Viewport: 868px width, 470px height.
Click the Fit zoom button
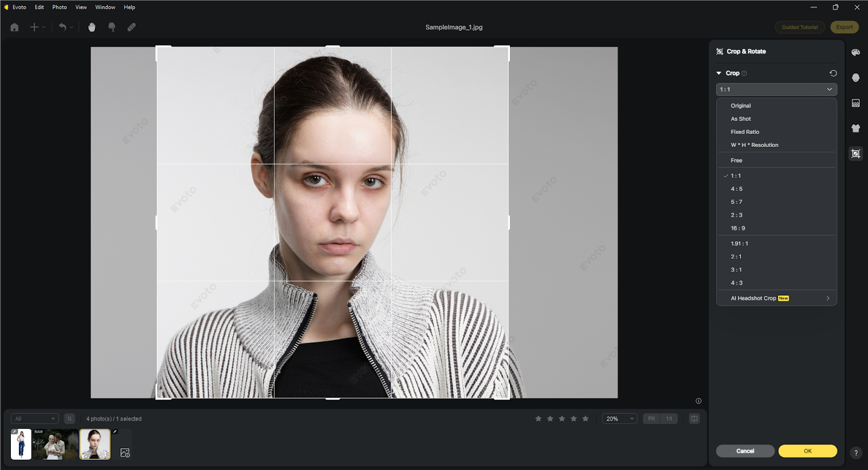(652, 419)
